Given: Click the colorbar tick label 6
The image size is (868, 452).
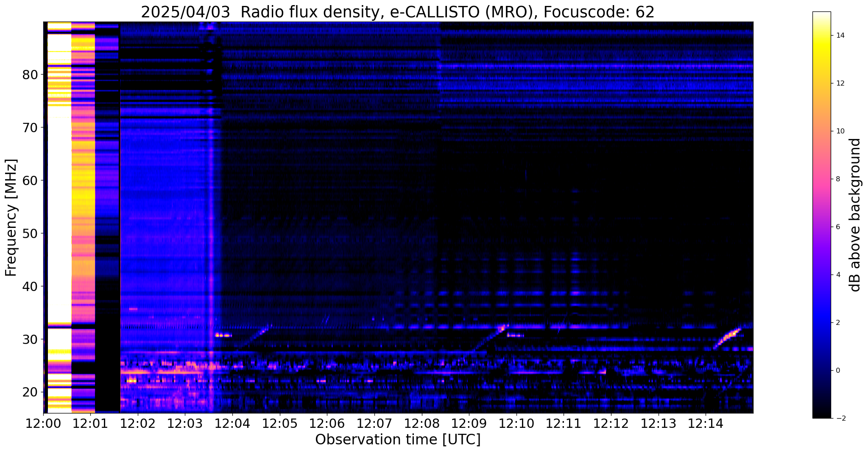Looking at the screenshot, I should [x=837, y=227].
